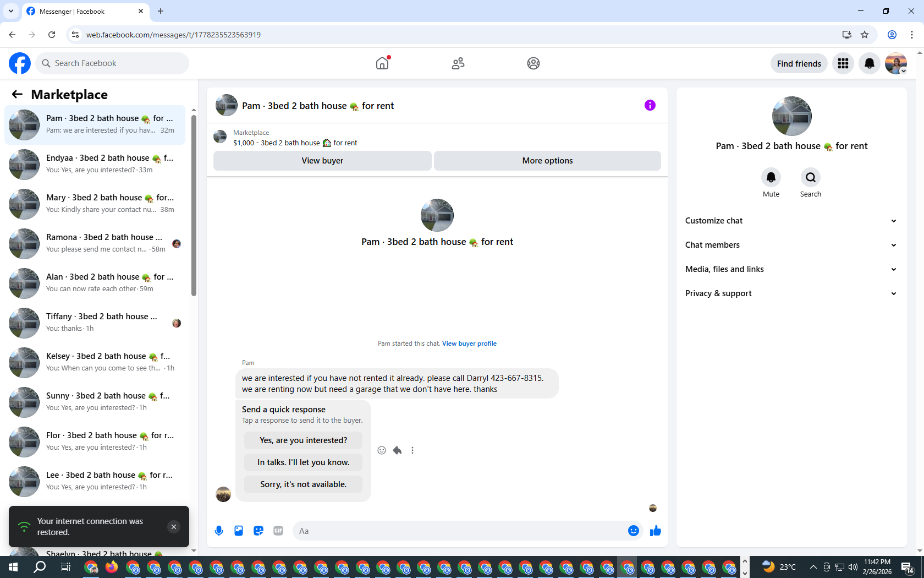
Task: Open the Groups icon in top navigation
Action: (x=533, y=63)
